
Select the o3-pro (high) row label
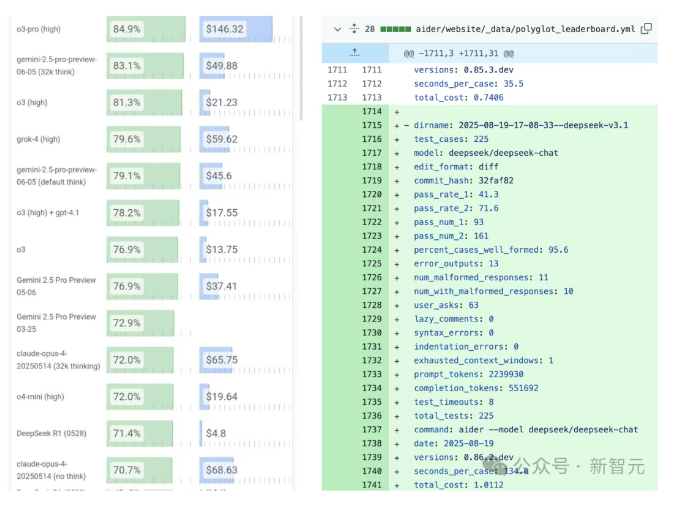pos(39,29)
